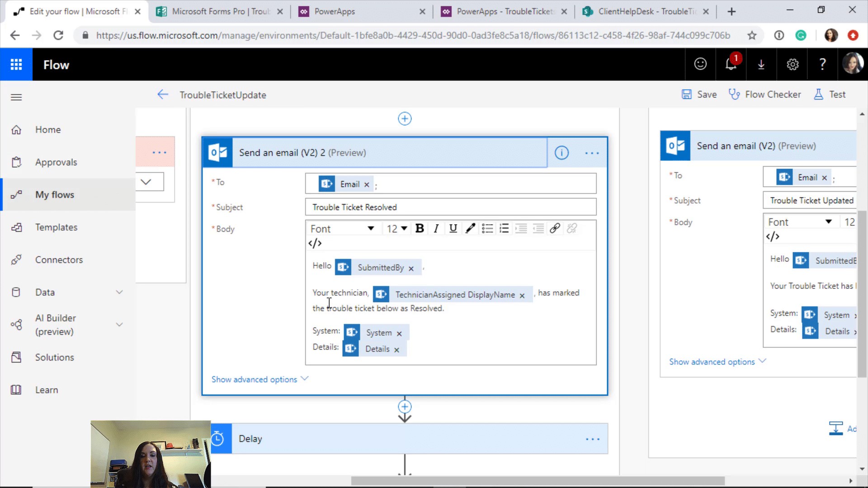Open ellipsis menu on the red left card
The height and width of the screenshot is (488, 868).
160,152
